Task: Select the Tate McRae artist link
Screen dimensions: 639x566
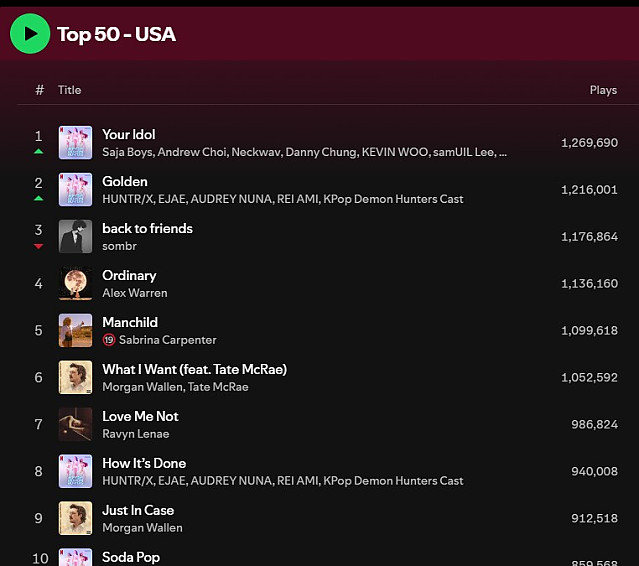Action: coord(218,387)
